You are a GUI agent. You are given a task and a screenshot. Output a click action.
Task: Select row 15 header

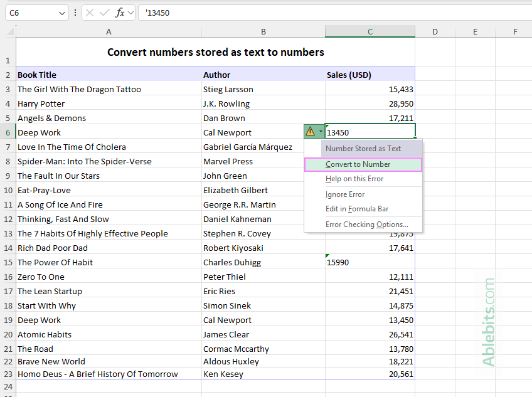point(8,263)
